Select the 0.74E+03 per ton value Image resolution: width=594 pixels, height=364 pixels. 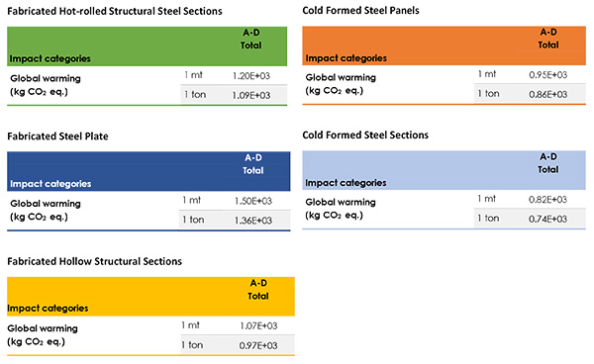pyautogui.click(x=547, y=219)
